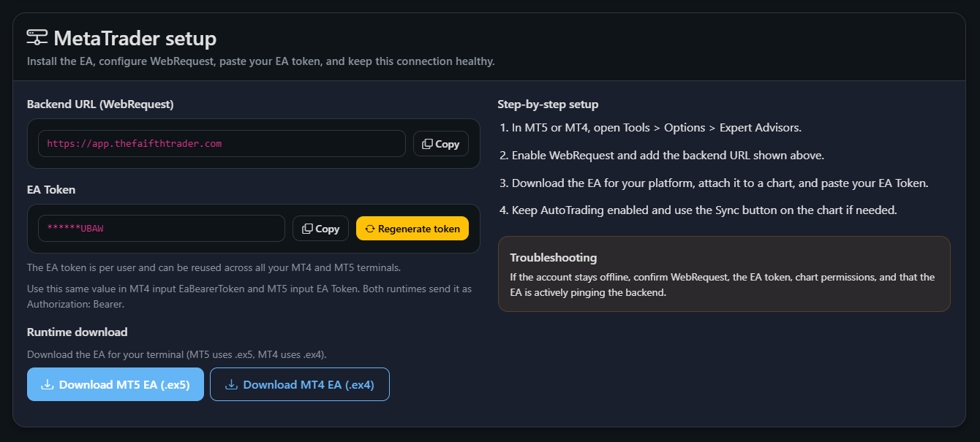This screenshot has height=442, width=980.
Task: Click the Backend URL (WebRequest) label
Action: click(x=100, y=104)
